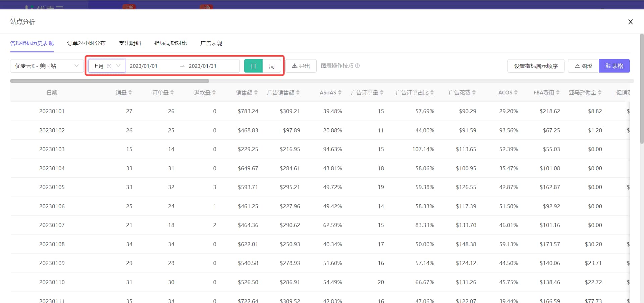Sort by 广告花费 column sort arrows

tap(474, 92)
